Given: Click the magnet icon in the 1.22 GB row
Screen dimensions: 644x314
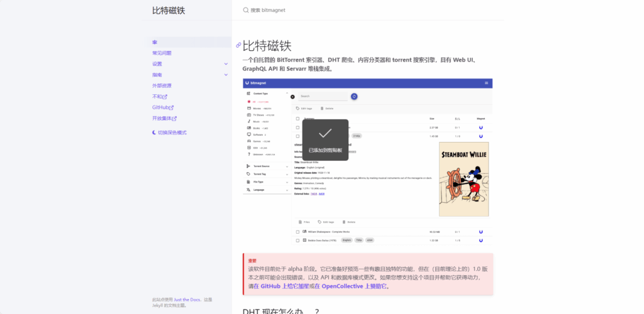Looking at the screenshot, I should tap(481, 241).
